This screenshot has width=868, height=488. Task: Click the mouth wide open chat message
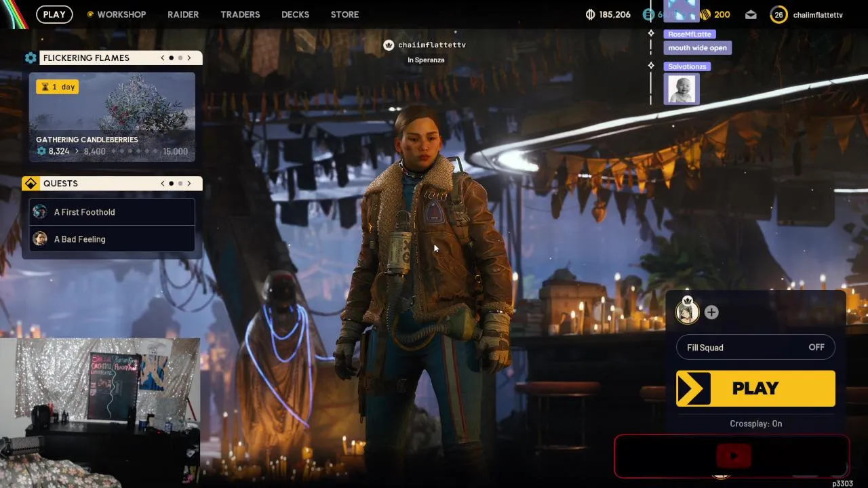(697, 47)
